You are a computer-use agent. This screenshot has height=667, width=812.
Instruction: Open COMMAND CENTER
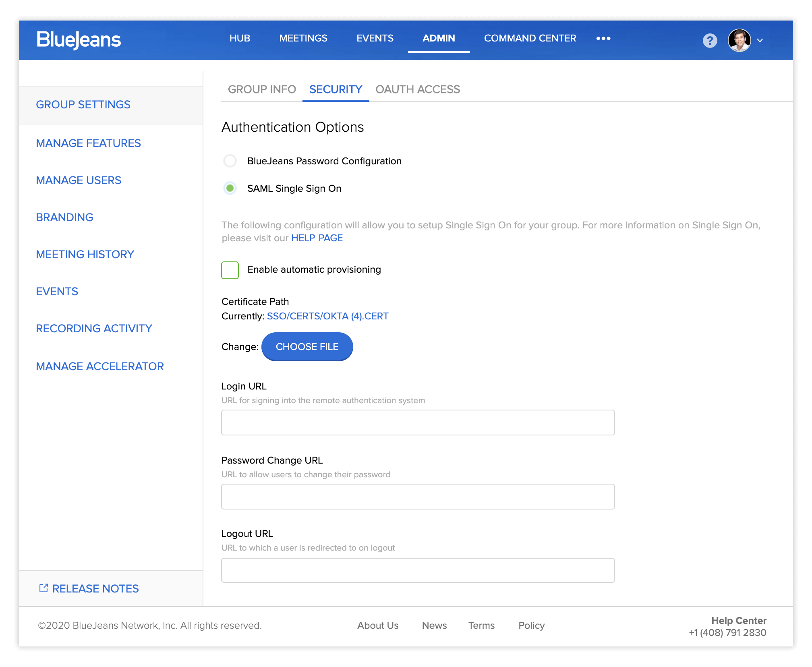530,38
